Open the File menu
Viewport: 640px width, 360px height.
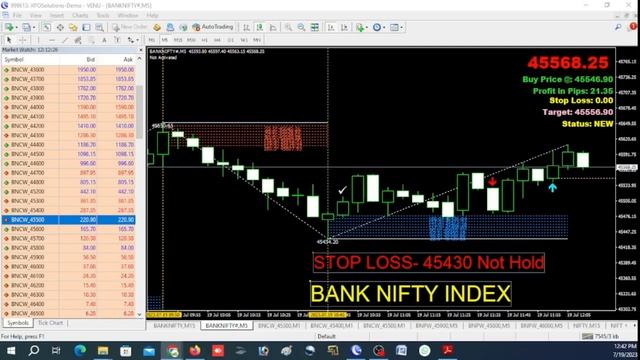17,16
